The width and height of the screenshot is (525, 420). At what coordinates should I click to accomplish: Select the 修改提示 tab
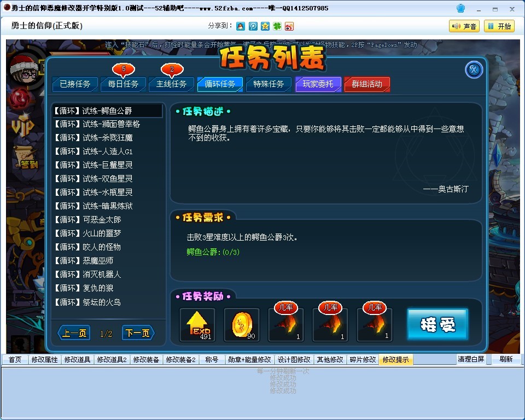(x=396, y=359)
